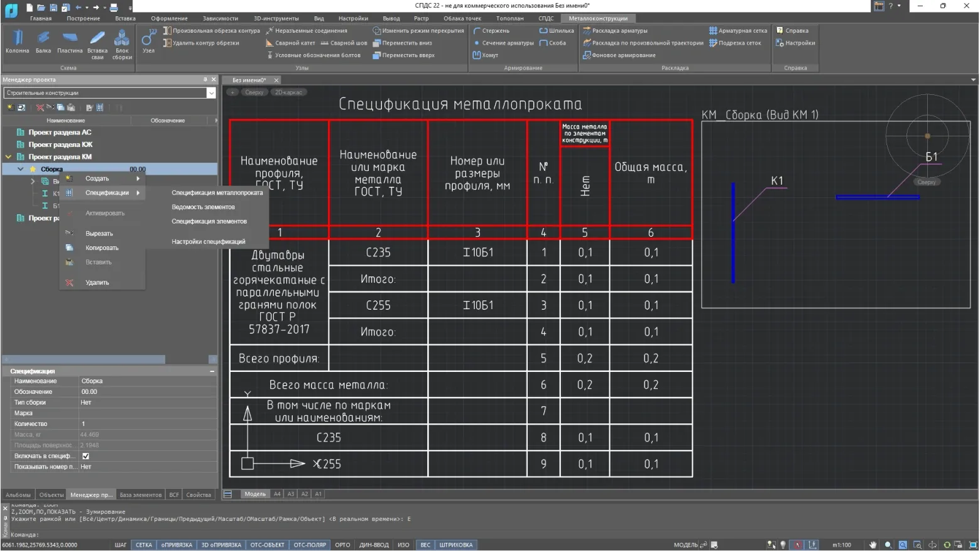This screenshot has width=980, height=551.
Task: Toggle СЕТКА grid in status bar
Action: [x=144, y=545]
